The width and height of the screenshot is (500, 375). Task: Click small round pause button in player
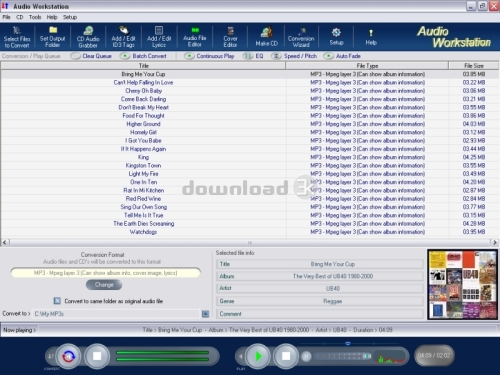pyautogui.click(x=306, y=357)
